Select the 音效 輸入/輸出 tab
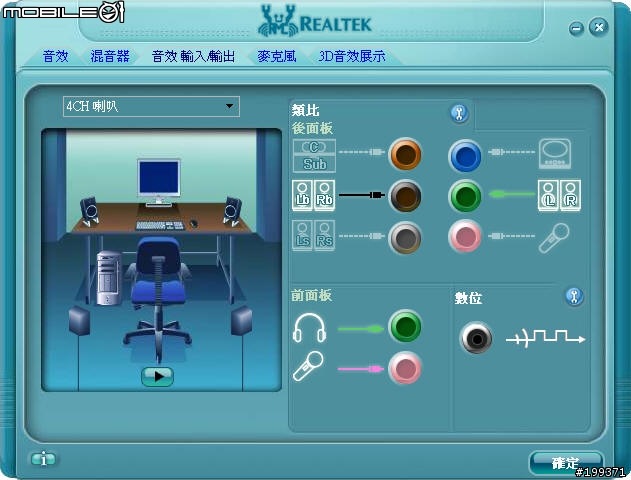The width and height of the screenshot is (631, 480). 193,56
